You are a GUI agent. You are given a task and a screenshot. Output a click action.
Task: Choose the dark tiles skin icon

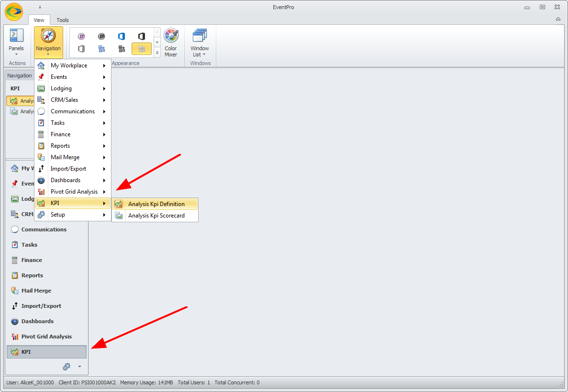click(122, 48)
